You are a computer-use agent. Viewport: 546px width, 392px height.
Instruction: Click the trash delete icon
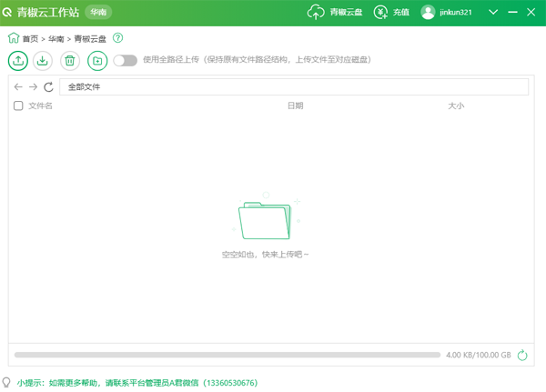(x=70, y=61)
